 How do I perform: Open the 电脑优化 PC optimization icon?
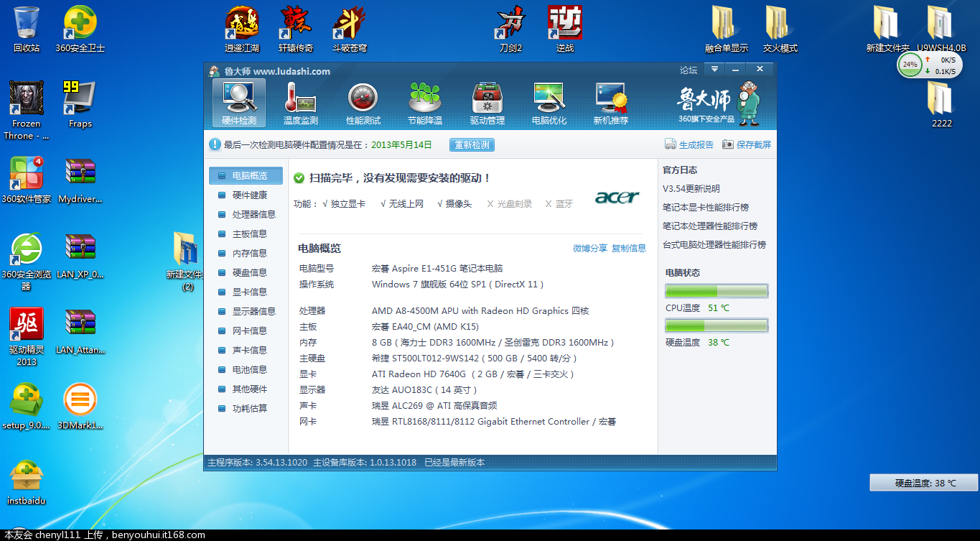point(549,103)
